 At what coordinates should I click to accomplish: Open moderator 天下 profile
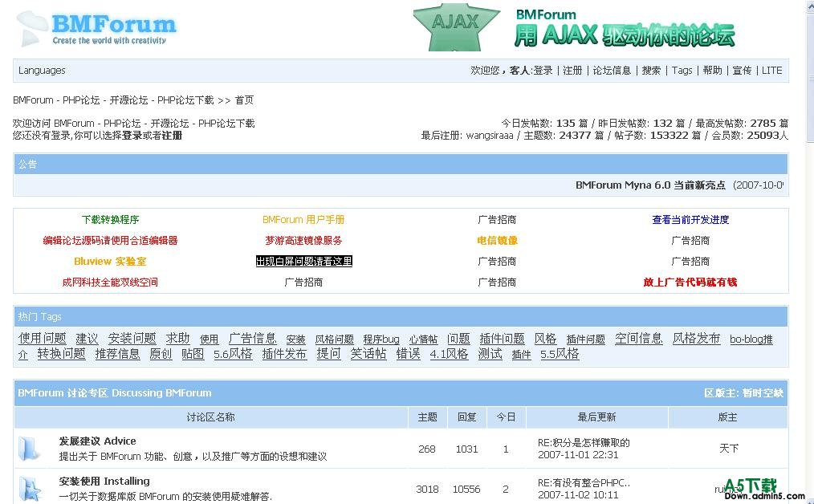(728, 449)
